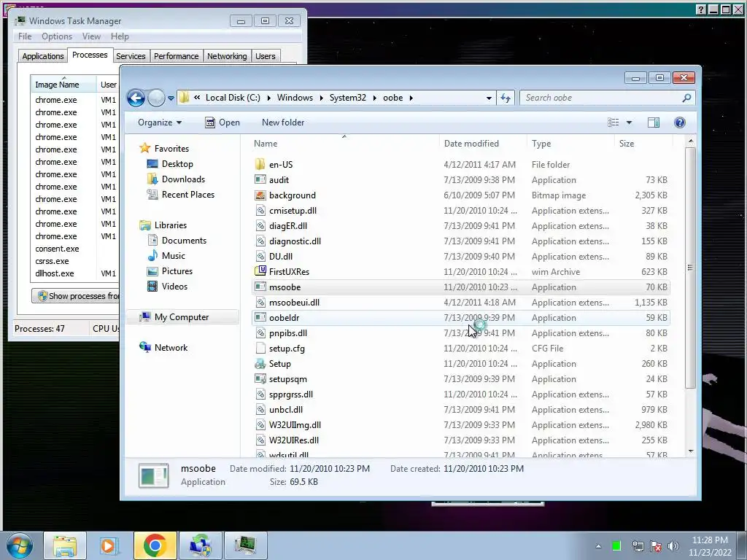The image size is (747, 560).
Task: Select diagnostic.dll file name
Action: (x=295, y=241)
